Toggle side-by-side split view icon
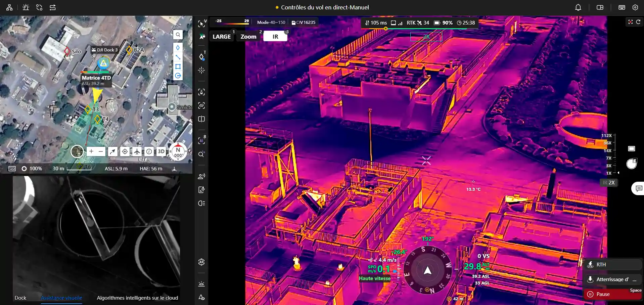 tap(201, 119)
